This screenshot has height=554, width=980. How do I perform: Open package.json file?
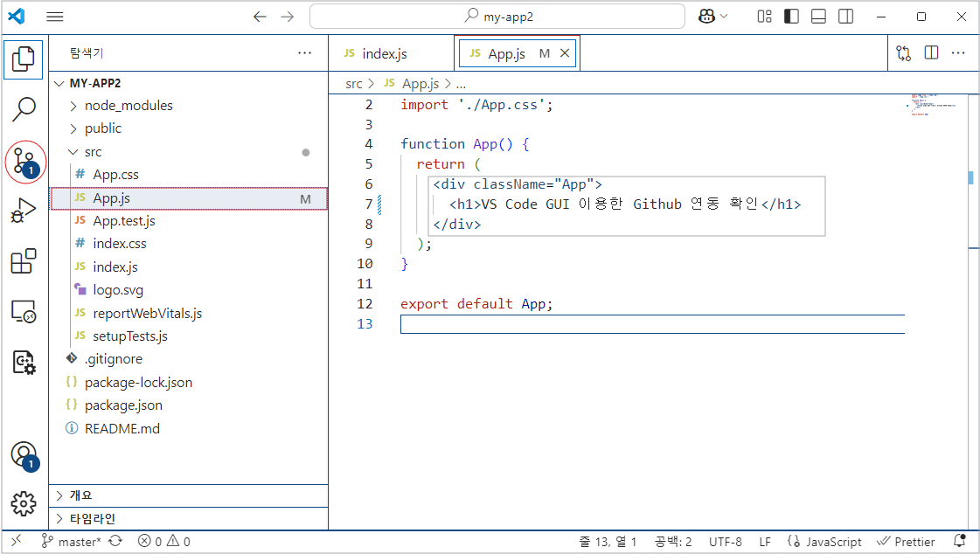188,406
